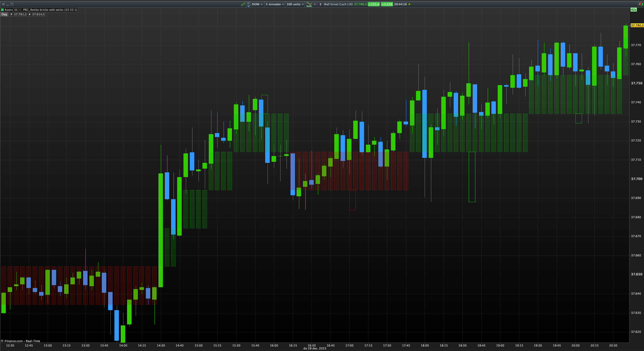
Task: Click the +125,4 change badge
Action: click(x=374, y=4)
